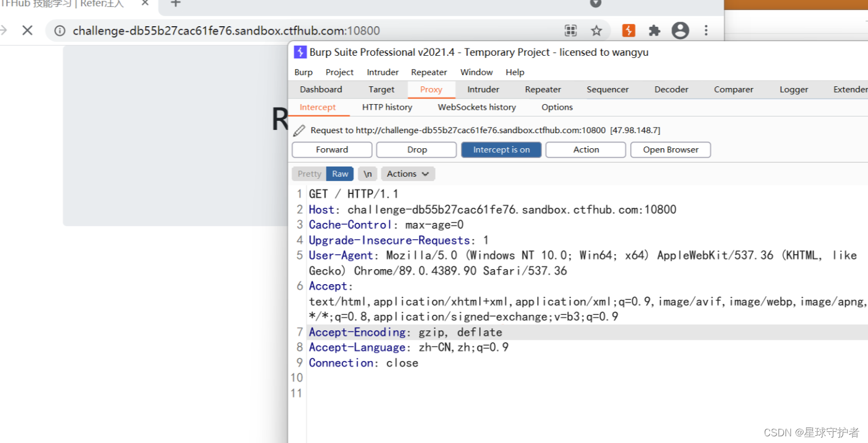The image size is (868, 443).
Task: Open the Chrome profile avatar icon
Action: coord(680,31)
